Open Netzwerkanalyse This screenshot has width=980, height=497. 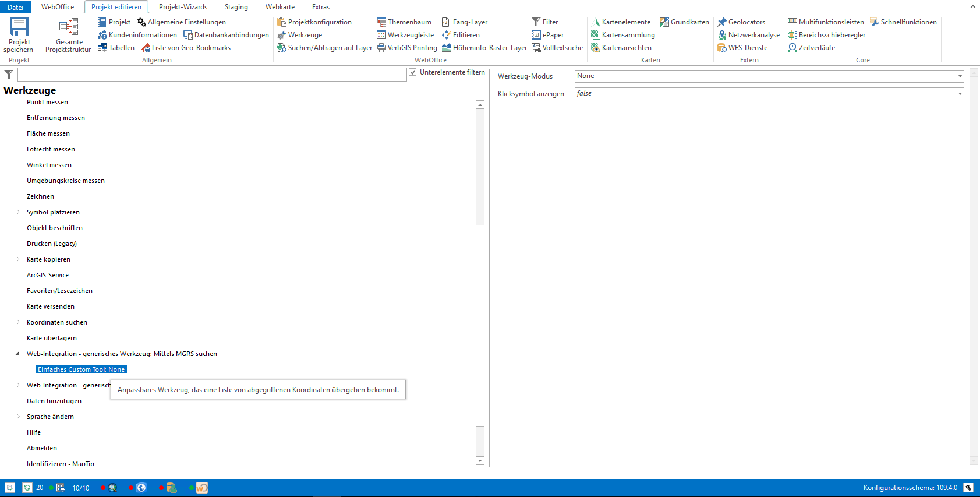click(749, 35)
